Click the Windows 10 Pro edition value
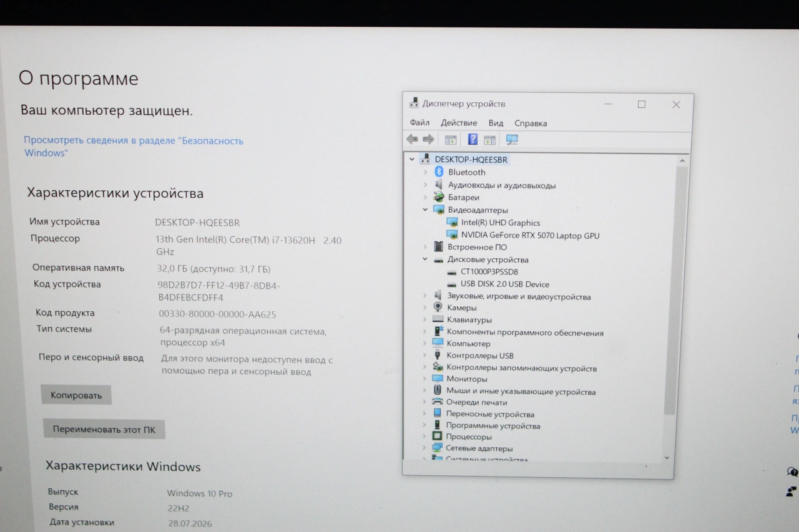Screen dimensions: 799x532 coord(200,493)
